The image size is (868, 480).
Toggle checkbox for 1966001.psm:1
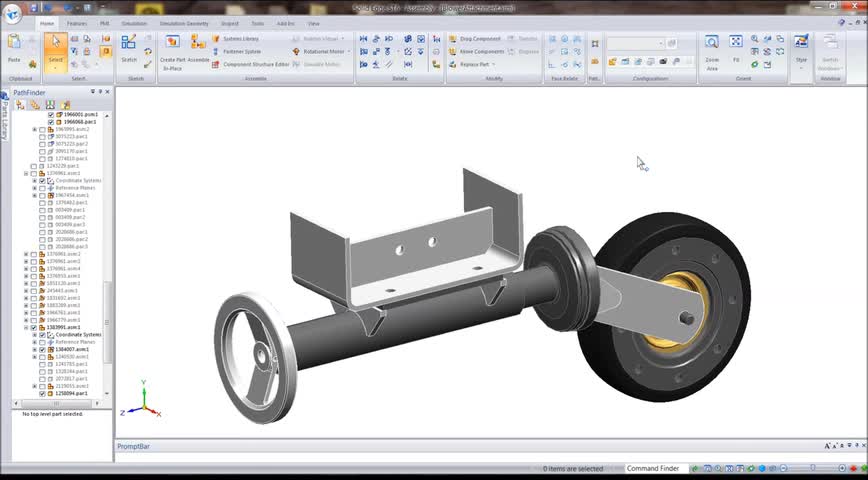tap(51, 115)
